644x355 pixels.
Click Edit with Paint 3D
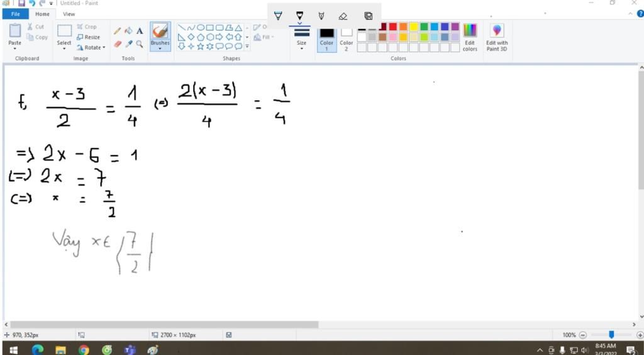(x=497, y=37)
